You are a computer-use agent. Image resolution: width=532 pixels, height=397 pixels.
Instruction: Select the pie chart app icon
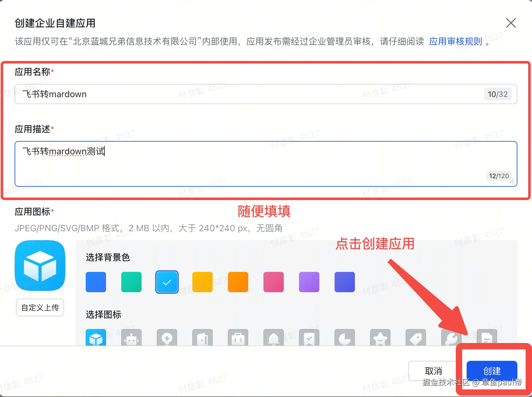click(345, 337)
